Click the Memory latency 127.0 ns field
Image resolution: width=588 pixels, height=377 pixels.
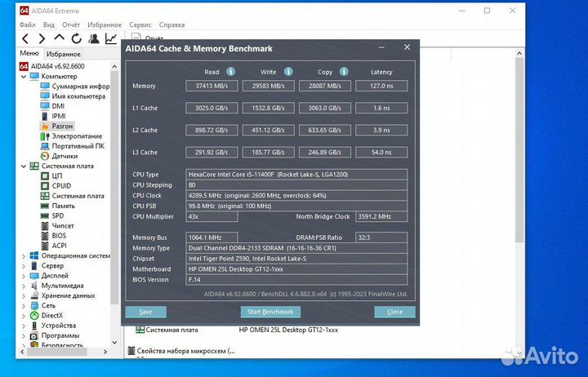381,86
